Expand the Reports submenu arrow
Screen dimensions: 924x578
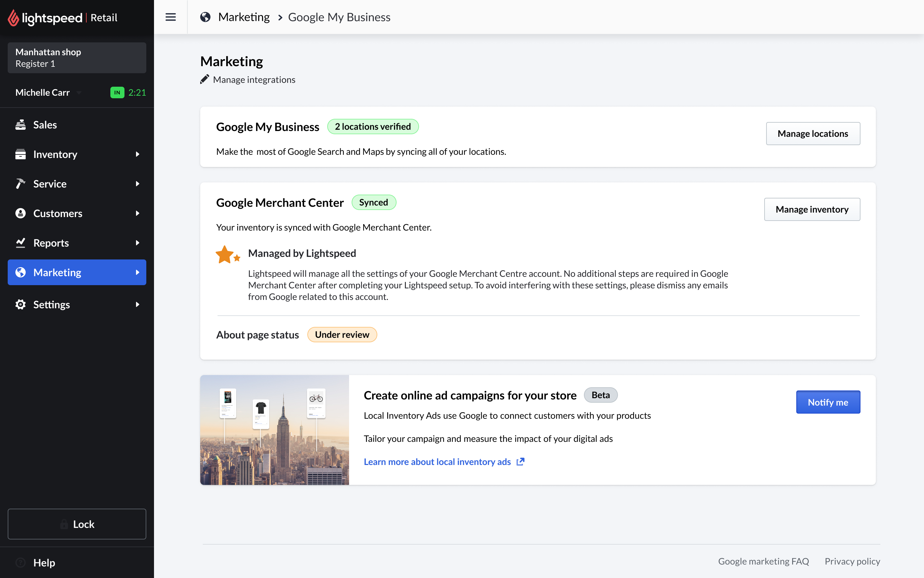137,243
